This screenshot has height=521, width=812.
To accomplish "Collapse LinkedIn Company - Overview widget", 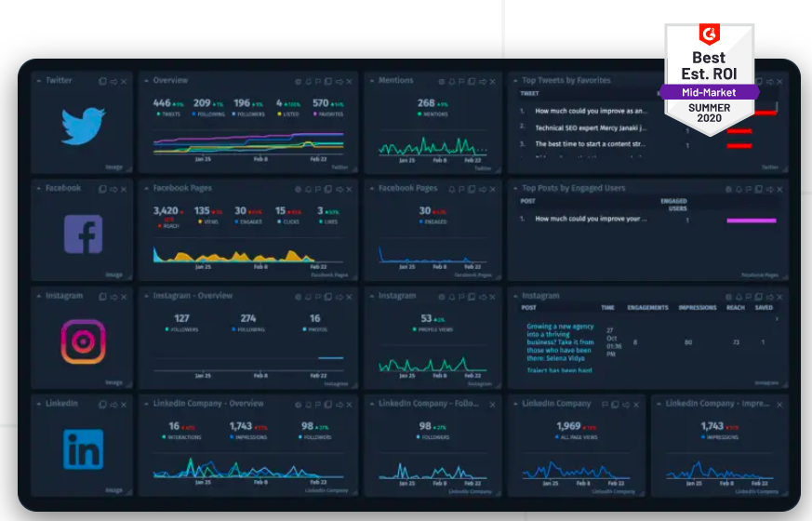I will pos(147,404).
